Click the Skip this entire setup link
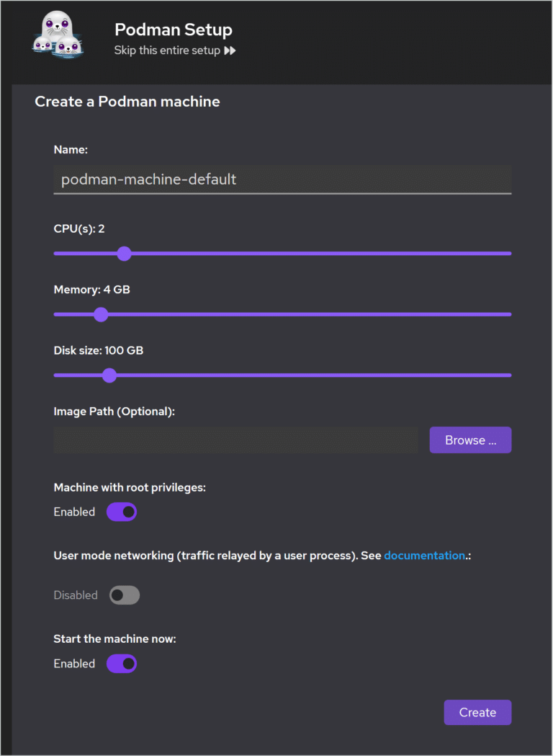 (167, 50)
